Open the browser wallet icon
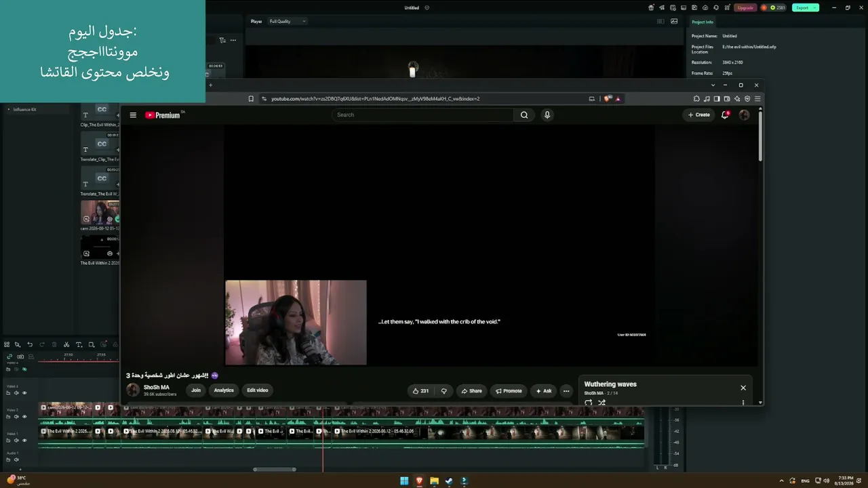Viewport: 868px width, 488px height. [x=727, y=99]
